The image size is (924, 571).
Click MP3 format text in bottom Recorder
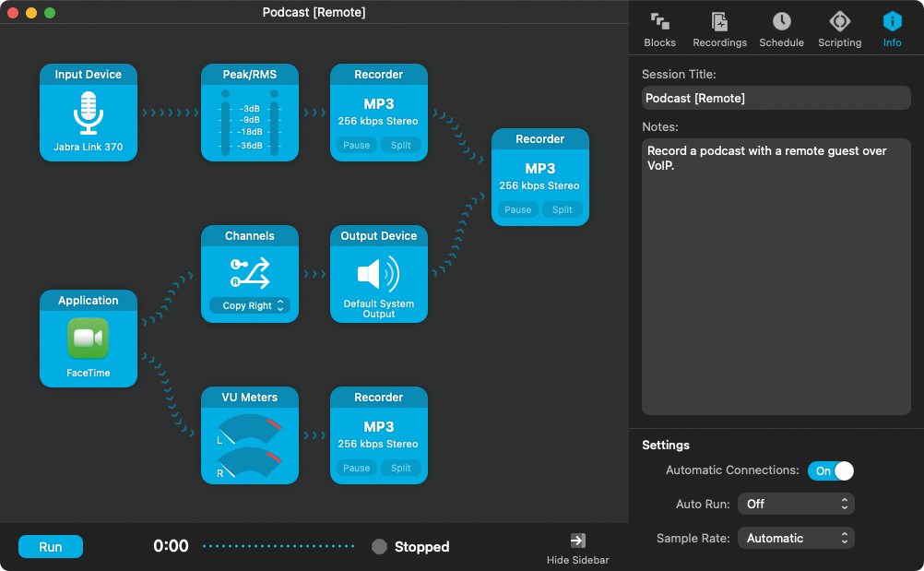pos(379,426)
